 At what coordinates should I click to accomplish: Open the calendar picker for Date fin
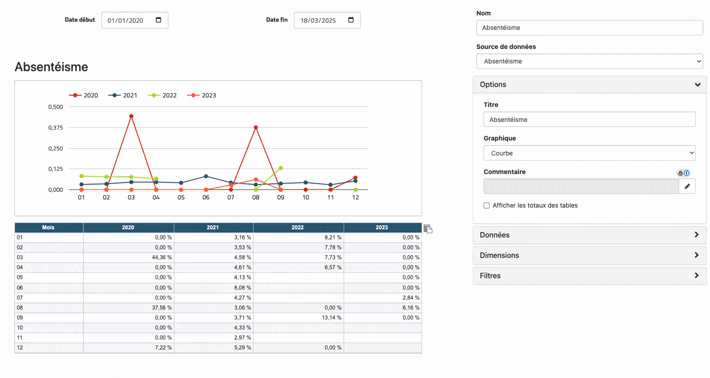351,20
